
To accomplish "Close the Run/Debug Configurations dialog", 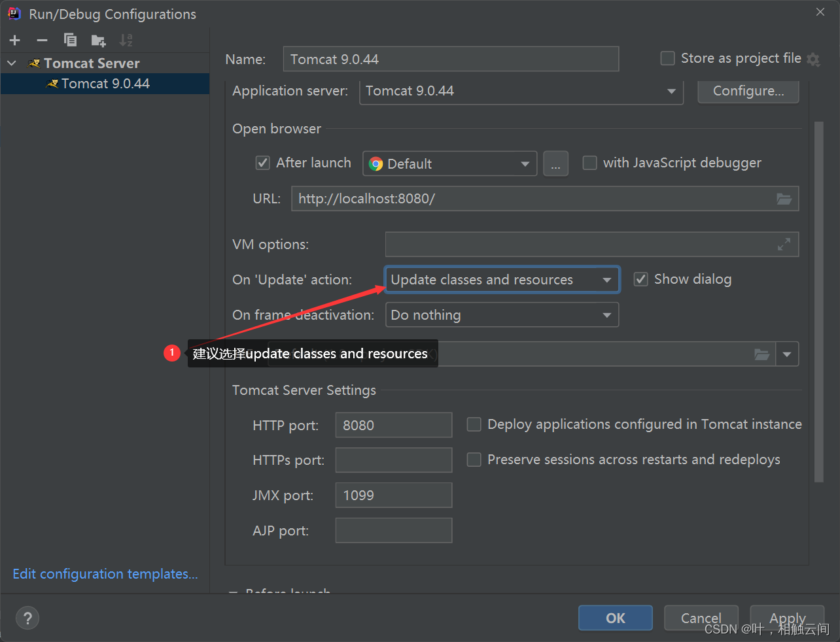I will click(x=820, y=12).
